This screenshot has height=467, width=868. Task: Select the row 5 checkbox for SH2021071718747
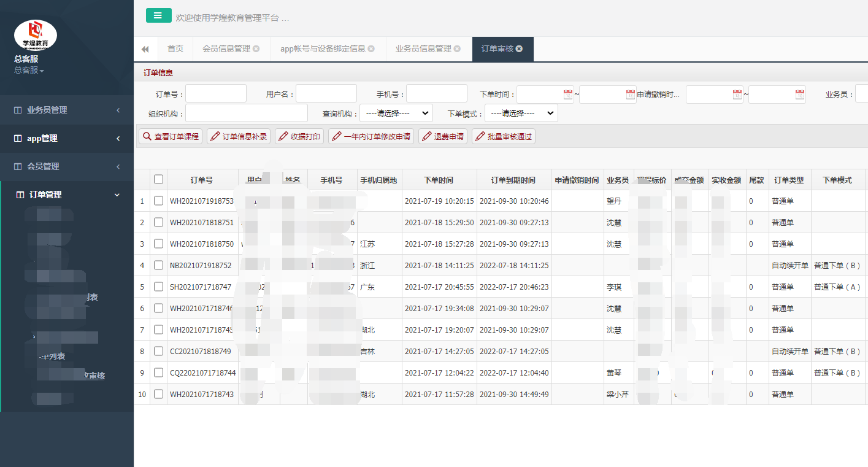click(159, 287)
